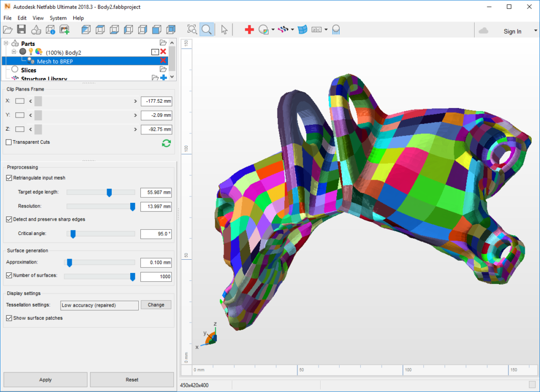
Task: Click the Zoom to fit all parts icon
Action: click(x=192, y=30)
